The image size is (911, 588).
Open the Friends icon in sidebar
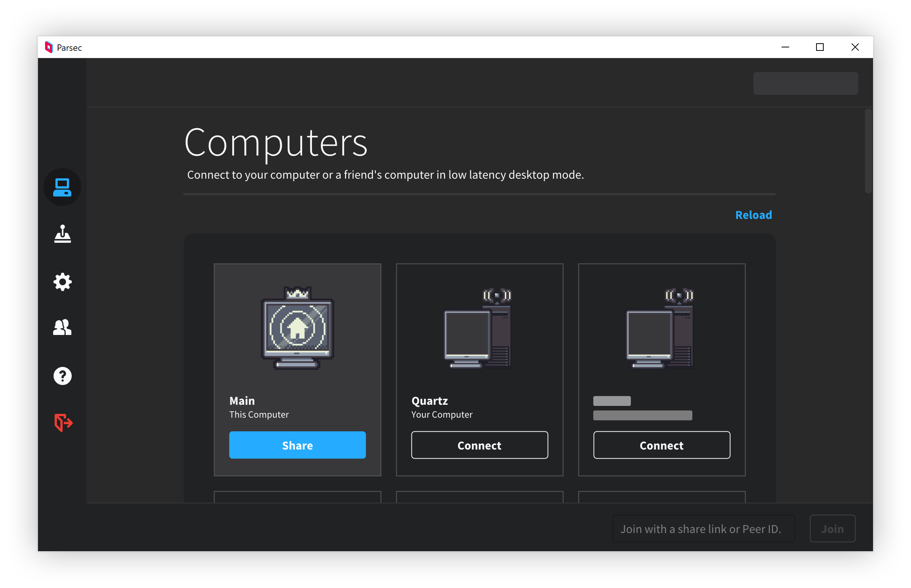click(x=62, y=328)
